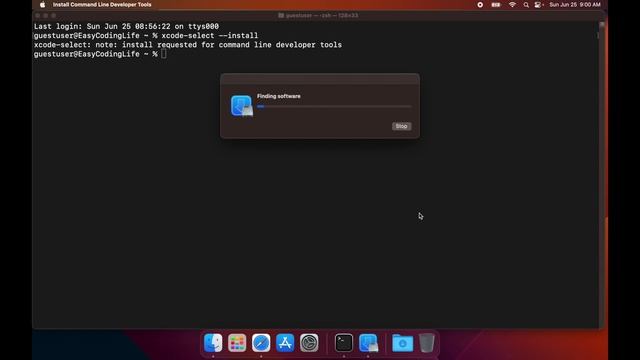Click the Terminal prompt cursor line
Image resolution: width=640 pixels, height=360 pixels.
click(100, 54)
